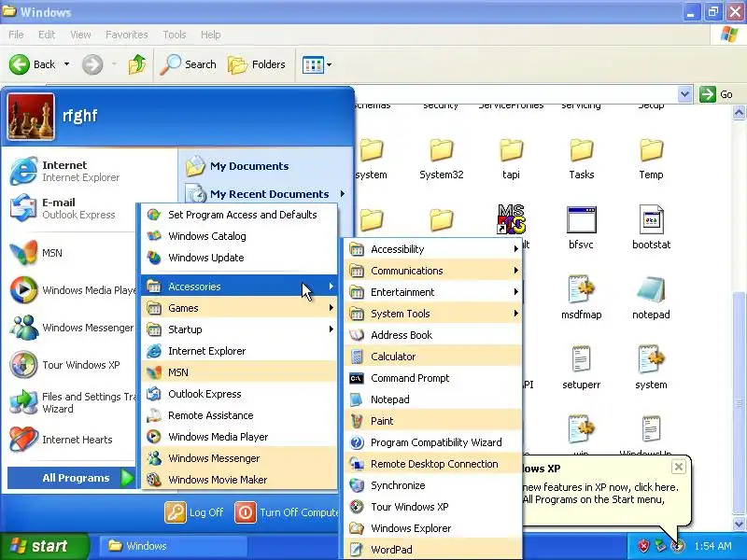The image size is (747, 560).
Task: Click the Search button in toolbar
Action: (x=189, y=64)
